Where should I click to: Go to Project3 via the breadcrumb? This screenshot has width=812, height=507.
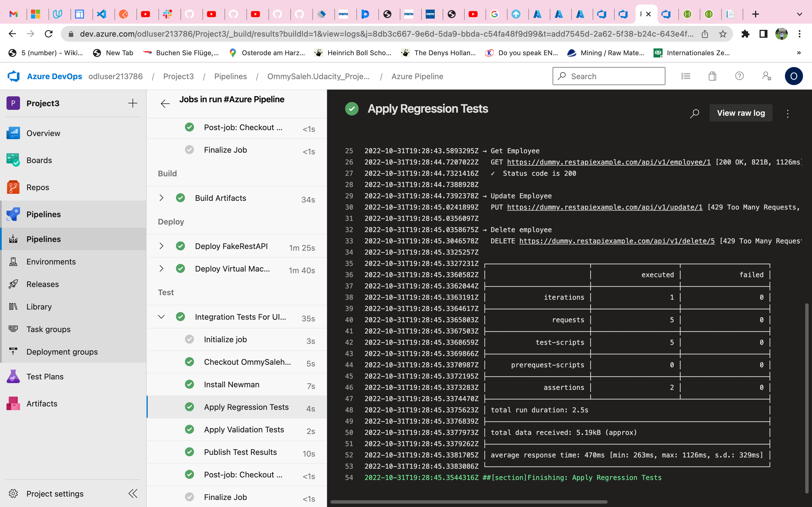point(178,76)
